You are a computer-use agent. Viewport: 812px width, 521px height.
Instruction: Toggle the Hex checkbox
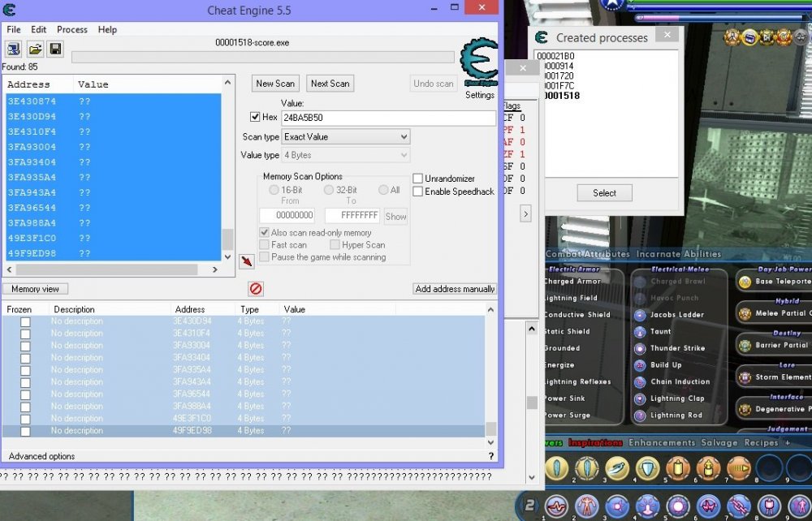coord(256,118)
